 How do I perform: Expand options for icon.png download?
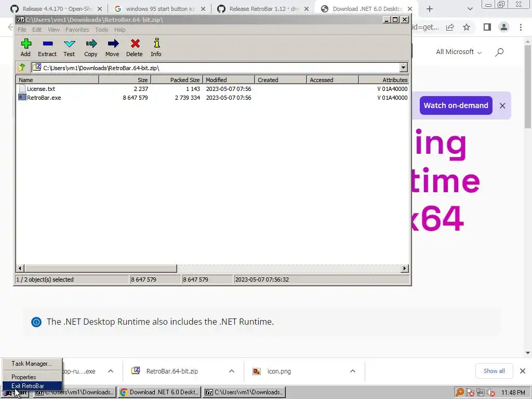[353, 371]
